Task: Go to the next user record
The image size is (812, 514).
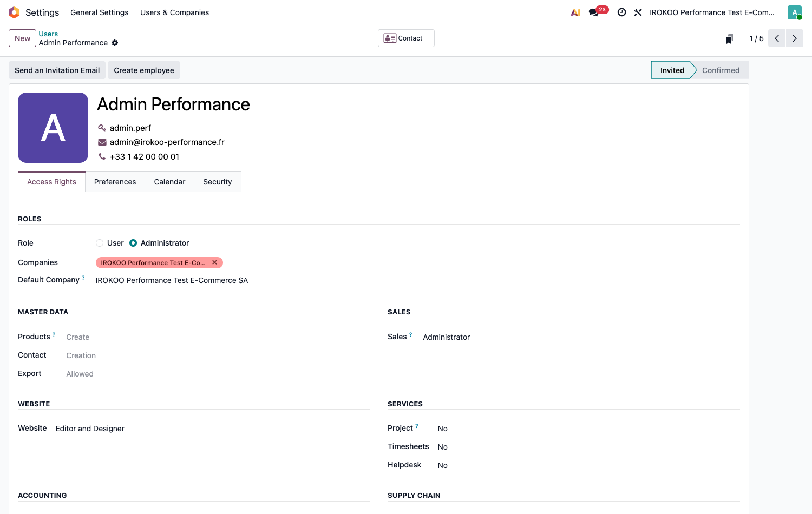Action: (795, 38)
